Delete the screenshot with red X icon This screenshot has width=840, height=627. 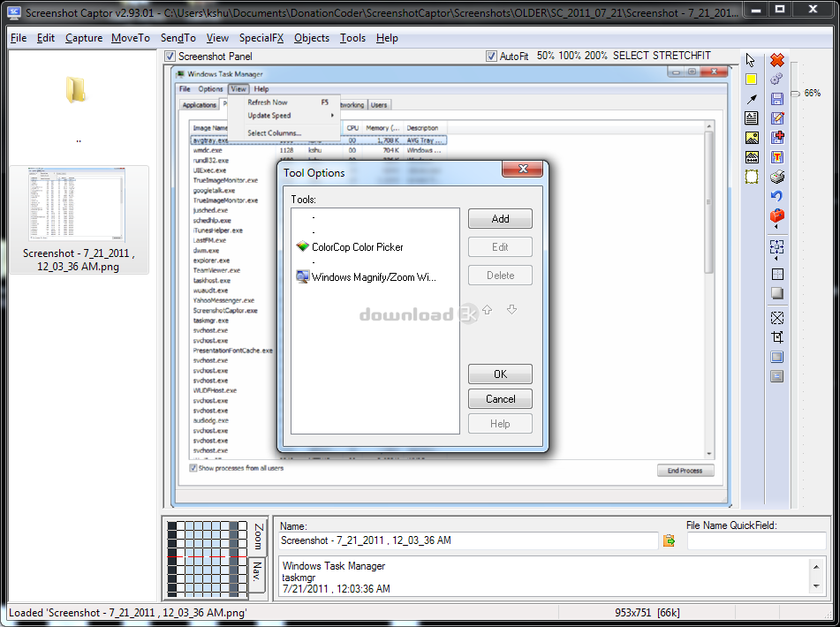tap(777, 60)
